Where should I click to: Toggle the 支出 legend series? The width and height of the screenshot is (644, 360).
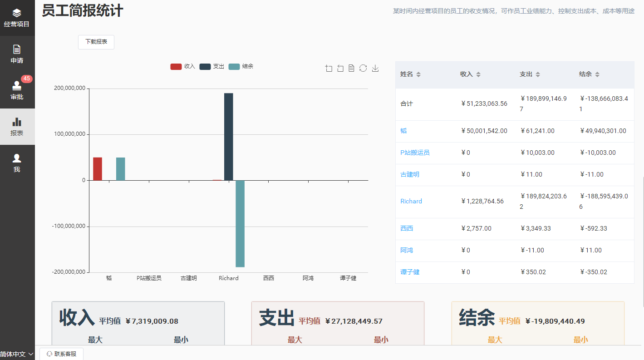(x=211, y=66)
